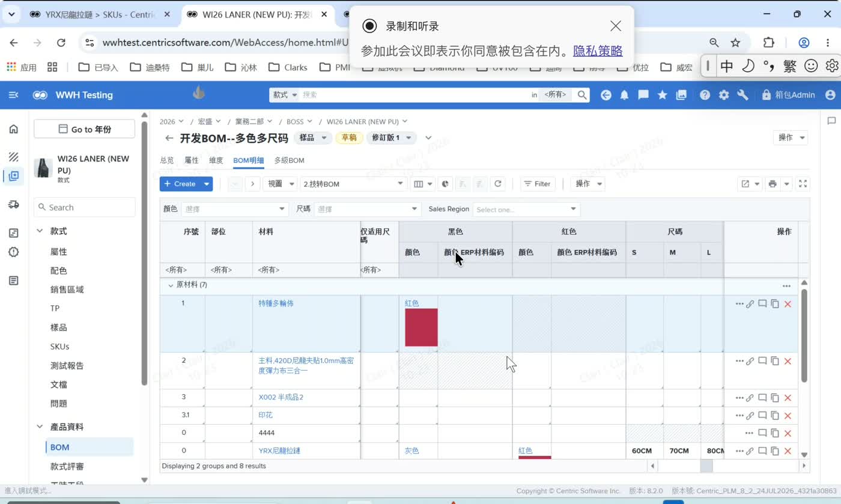841x504 pixels.
Task: Open the comments side panel icon at right edge
Action: pyautogui.click(x=831, y=121)
